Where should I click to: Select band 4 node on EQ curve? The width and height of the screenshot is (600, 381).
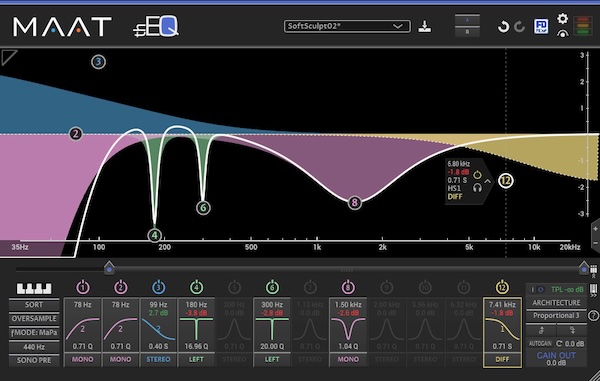pos(154,235)
